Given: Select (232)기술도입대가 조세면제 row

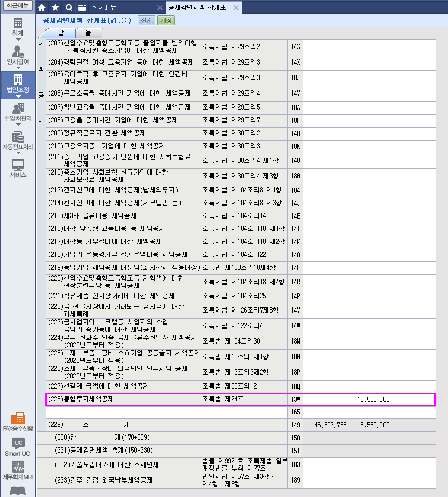Looking at the screenshot, I should click(236, 465).
